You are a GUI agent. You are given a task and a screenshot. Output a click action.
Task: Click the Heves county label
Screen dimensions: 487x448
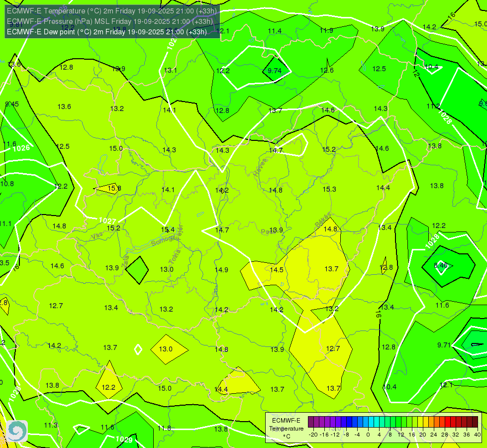coord(260,168)
